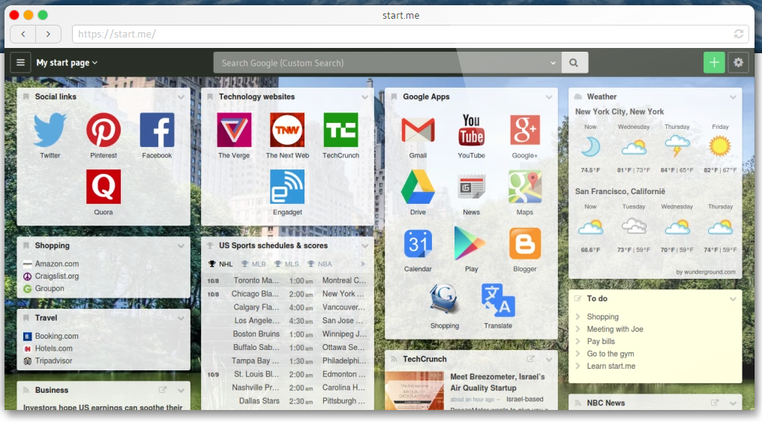Launch the YouTube app icon
762x422 pixels.
click(x=471, y=130)
